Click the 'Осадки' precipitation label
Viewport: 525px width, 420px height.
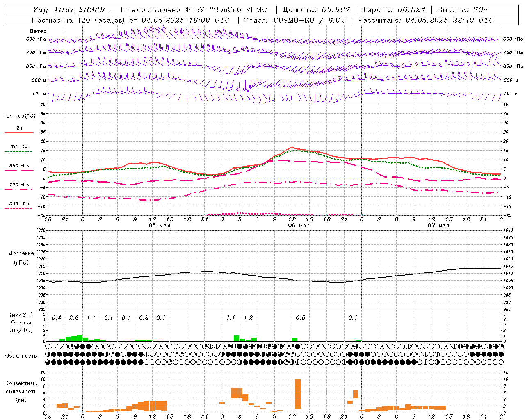tap(21, 322)
